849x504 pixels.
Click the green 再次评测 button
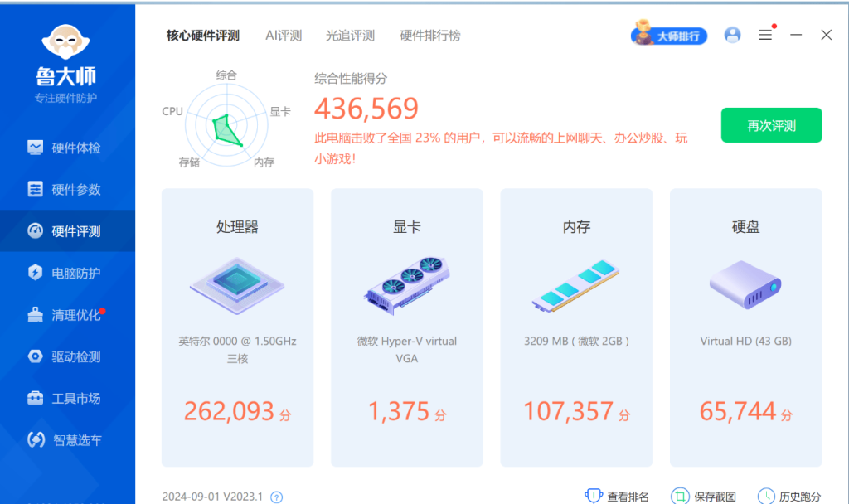point(771,125)
